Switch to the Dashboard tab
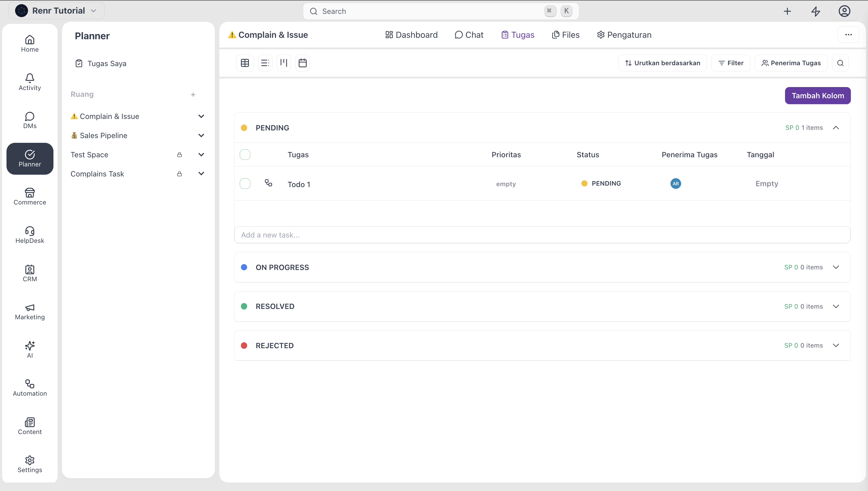 point(412,35)
